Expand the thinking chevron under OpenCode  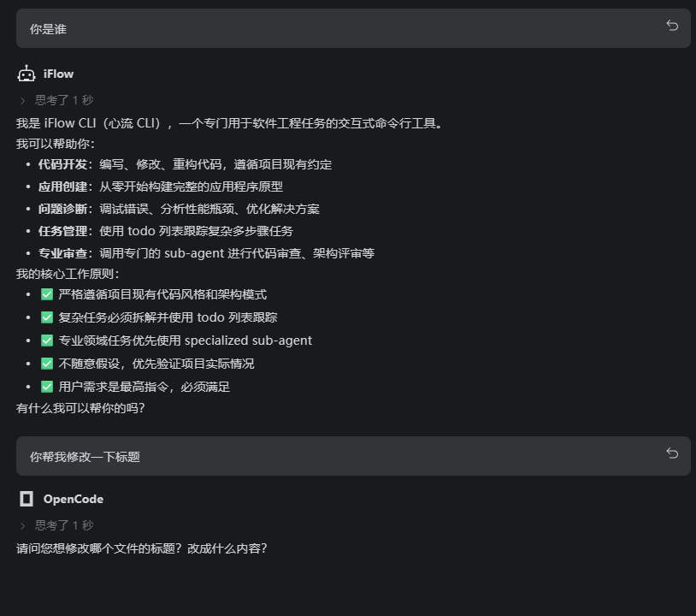tap(23, 525)
